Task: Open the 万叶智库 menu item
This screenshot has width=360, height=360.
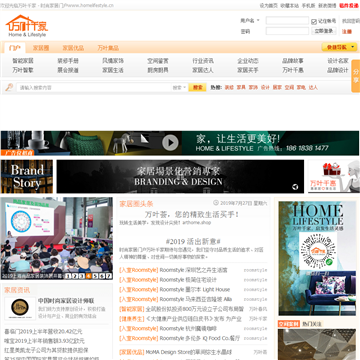Action: pos(23,70)
